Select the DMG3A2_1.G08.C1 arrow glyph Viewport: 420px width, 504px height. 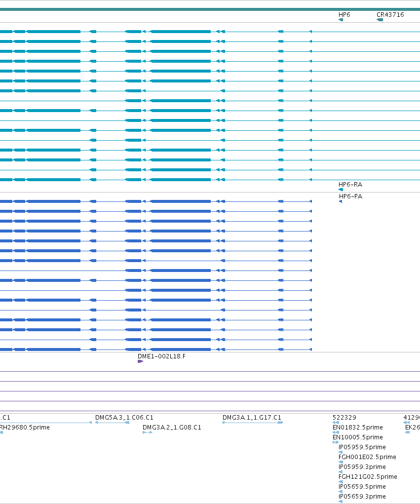coord(148,432)
